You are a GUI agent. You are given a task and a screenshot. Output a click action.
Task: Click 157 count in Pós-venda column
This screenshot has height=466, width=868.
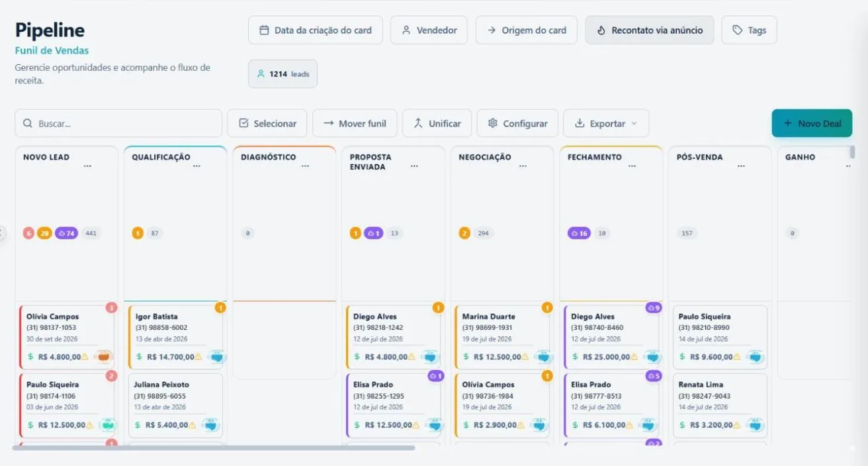(x=687, y=233)
